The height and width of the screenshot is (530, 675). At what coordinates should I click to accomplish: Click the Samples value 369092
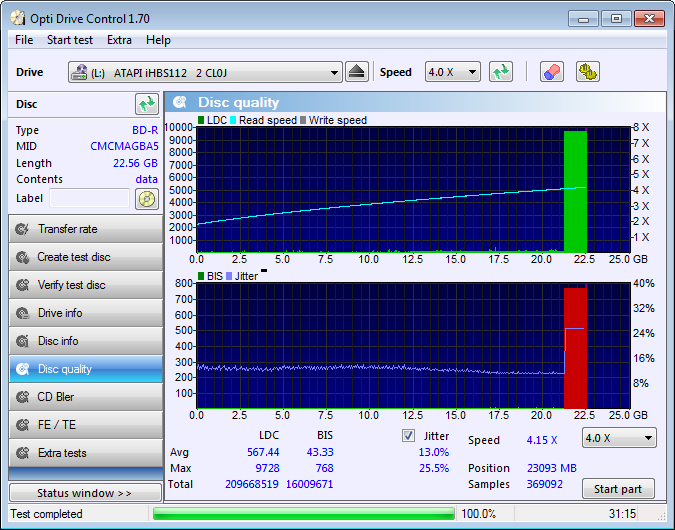[545, 484]
